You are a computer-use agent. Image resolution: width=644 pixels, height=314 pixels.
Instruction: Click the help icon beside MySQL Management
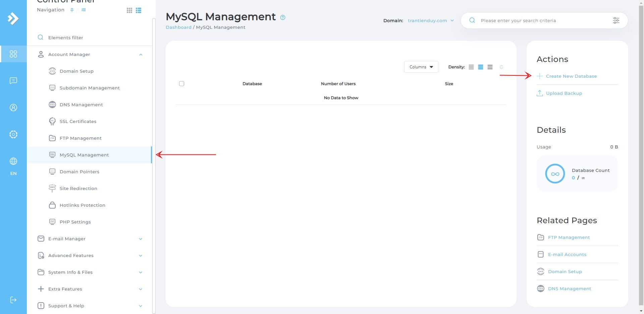point(283,17)
